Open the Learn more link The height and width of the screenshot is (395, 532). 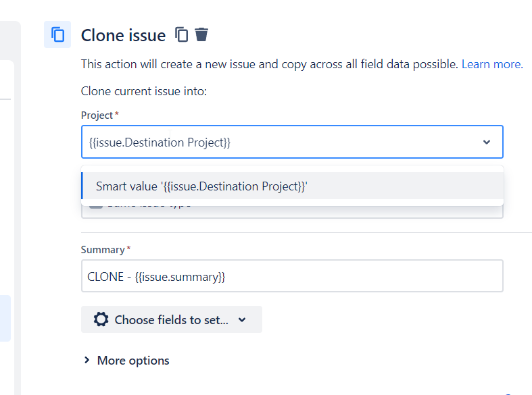tap(492, 64)
